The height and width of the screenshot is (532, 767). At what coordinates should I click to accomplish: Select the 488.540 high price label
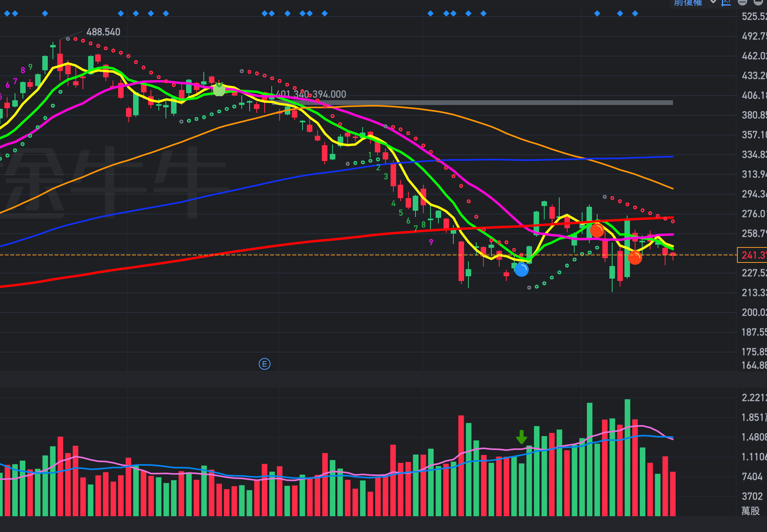103,32
